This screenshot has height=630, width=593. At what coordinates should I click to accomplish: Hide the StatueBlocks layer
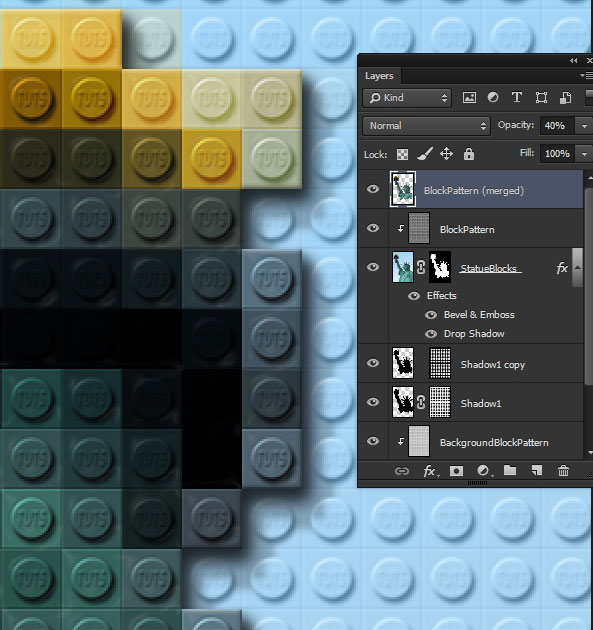373,267
